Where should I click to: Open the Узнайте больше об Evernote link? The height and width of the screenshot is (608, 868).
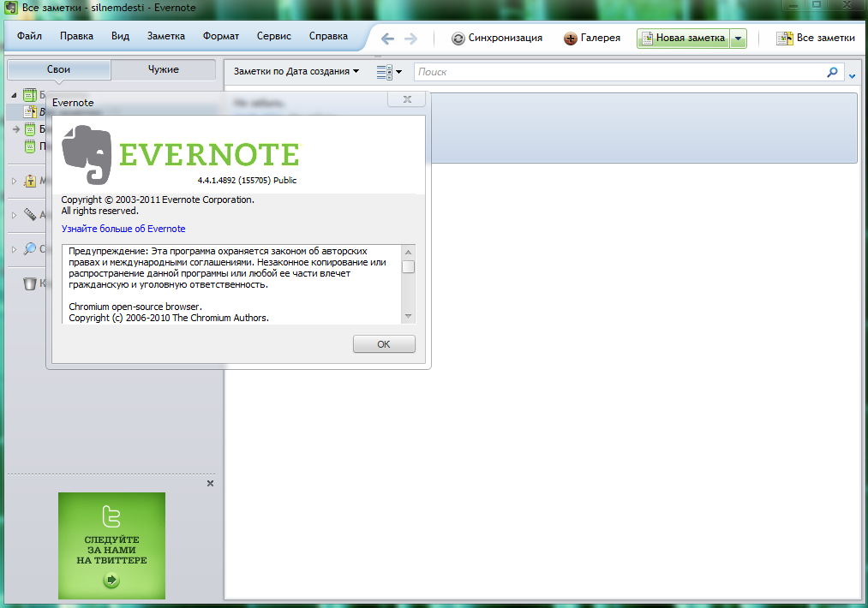(x=123, y=229)
